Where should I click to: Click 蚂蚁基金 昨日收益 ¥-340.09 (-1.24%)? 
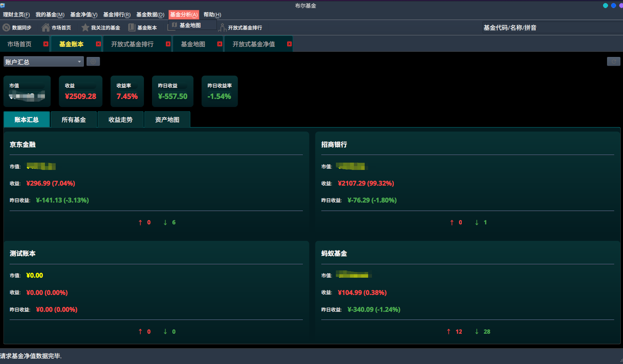374,310
